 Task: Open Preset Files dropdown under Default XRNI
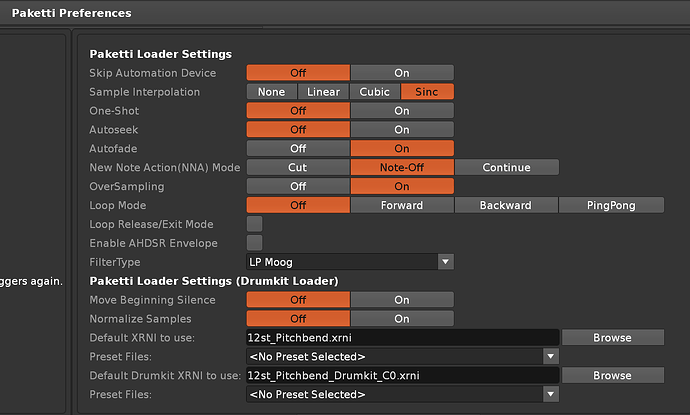[x=403, y=356]
